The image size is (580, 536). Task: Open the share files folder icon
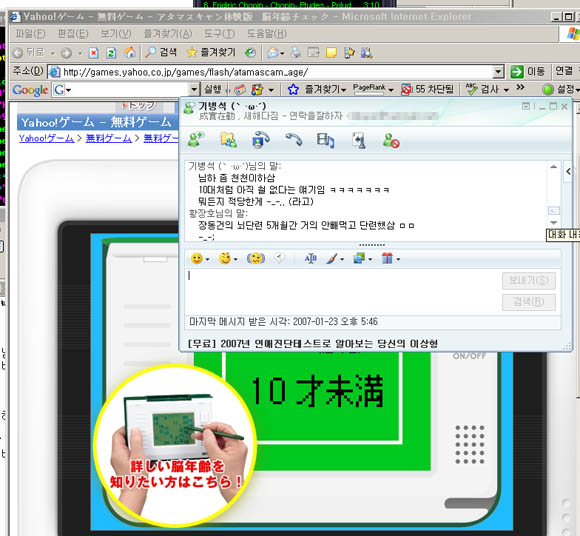[229, 140]
